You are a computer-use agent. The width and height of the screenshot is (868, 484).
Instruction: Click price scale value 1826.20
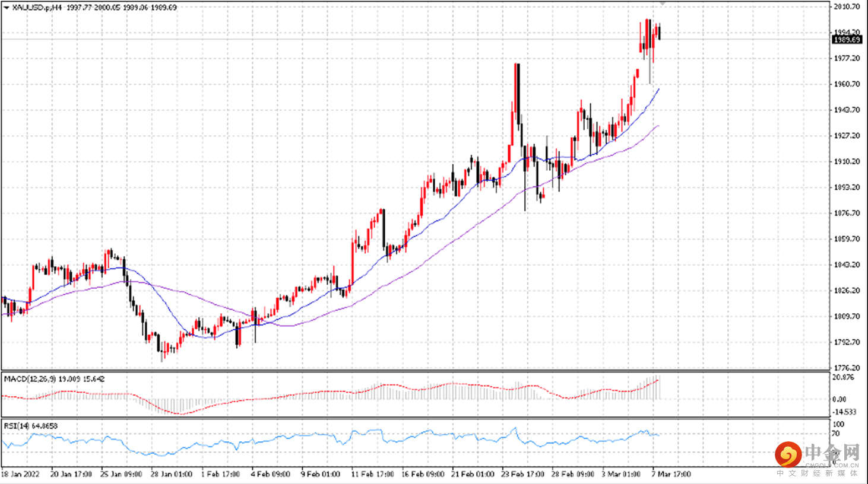(847, 291)
